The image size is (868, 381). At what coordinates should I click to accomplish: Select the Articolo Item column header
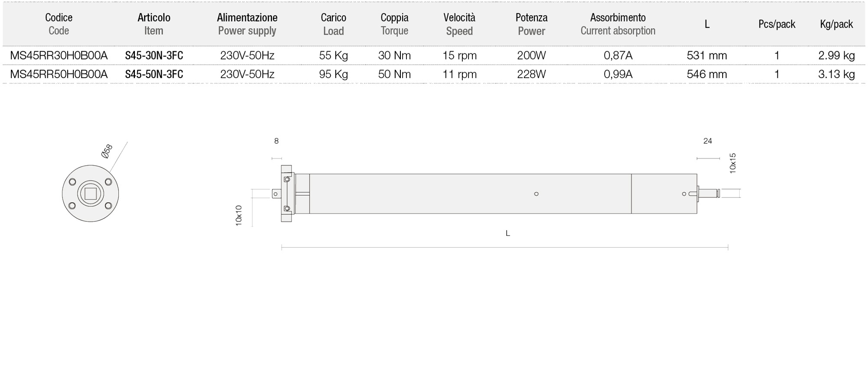click(x=154, y=24)
